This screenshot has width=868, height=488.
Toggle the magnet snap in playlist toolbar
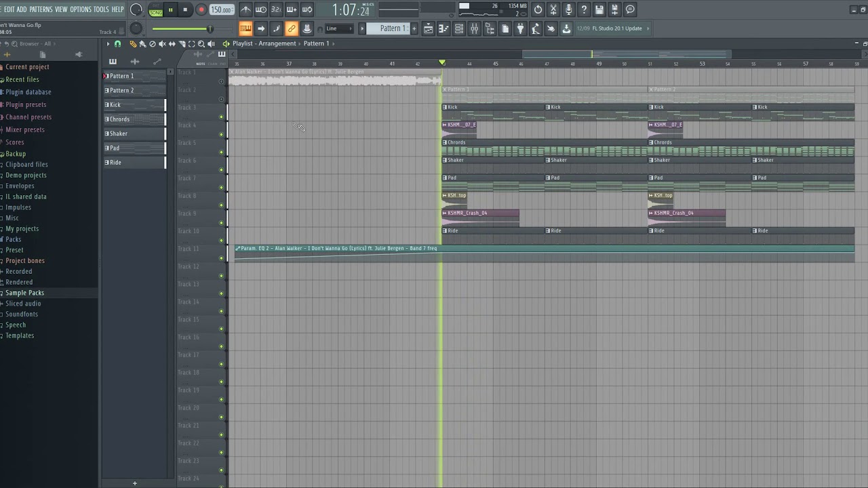[x=117, y=43]
